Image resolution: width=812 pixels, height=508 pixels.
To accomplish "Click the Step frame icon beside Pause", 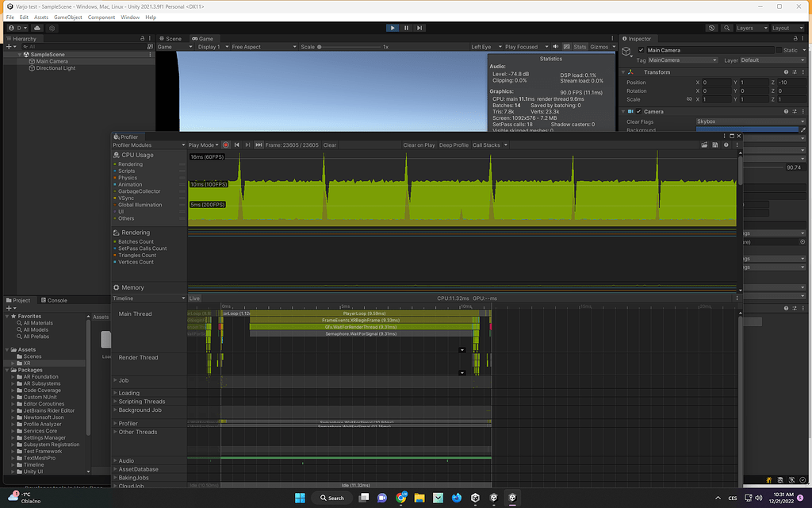I will (419, 28).
